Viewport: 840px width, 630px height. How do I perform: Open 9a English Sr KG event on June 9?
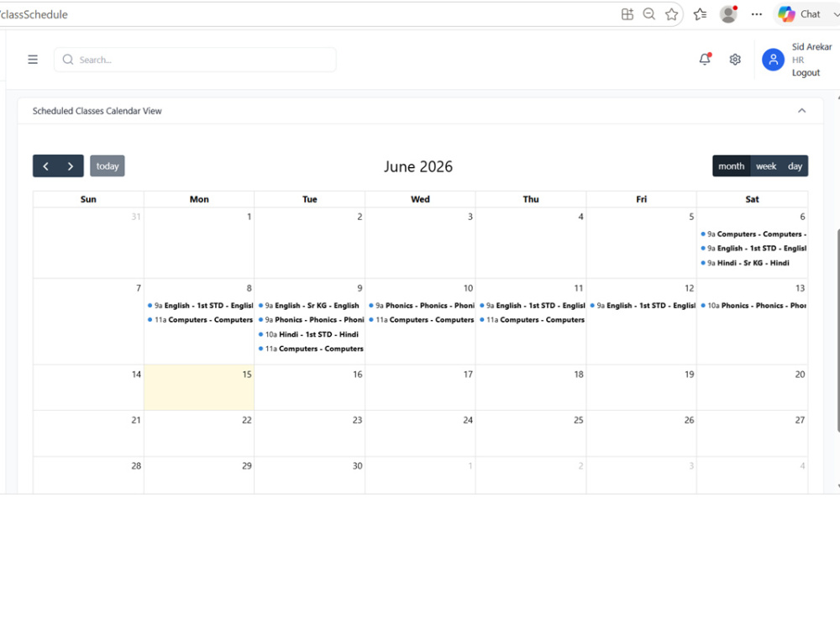pyautogui.click(x=309, y=306)
